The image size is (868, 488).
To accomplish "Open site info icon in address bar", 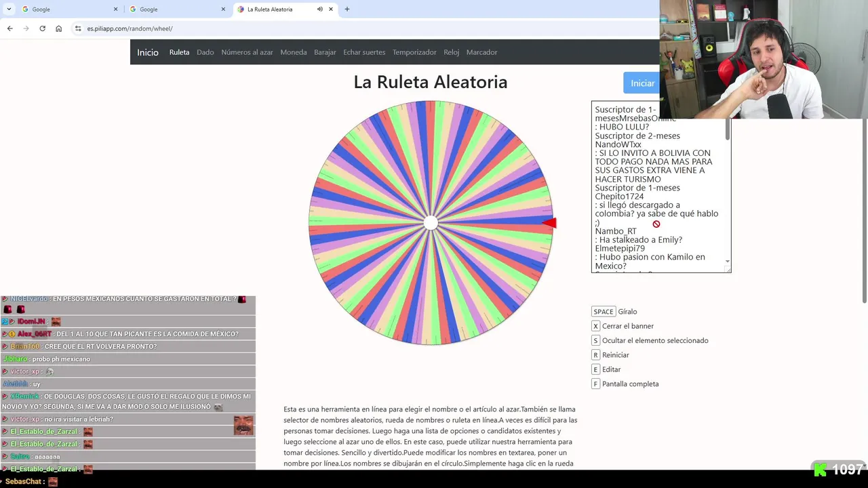I will [x=78, y=28].
